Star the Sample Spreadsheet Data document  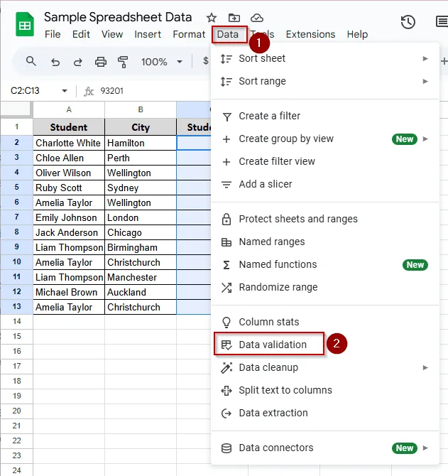click(212, 18)
